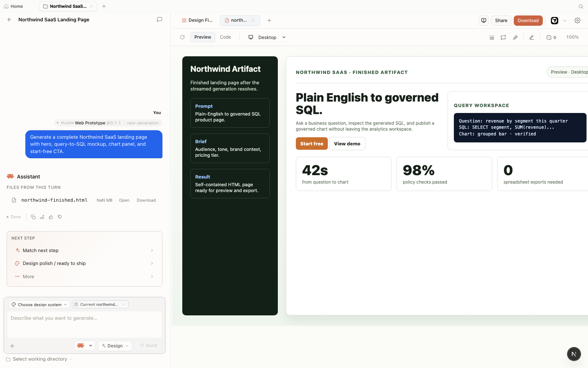Screen dimensions: 588x368
Task: Expand Design polish / ready to ship
Action: pos(85,263)
